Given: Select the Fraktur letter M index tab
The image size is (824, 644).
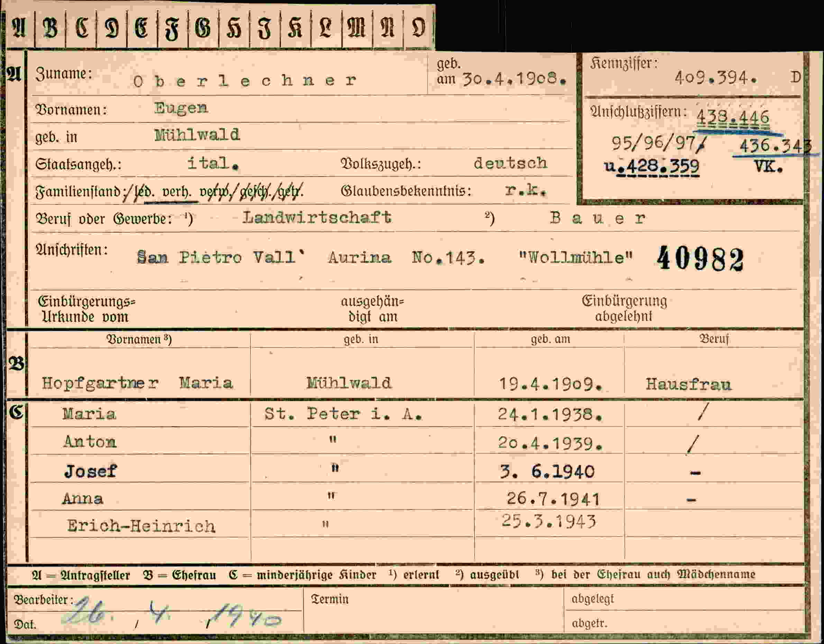Looking at the screenshot, I should [357, 28].
